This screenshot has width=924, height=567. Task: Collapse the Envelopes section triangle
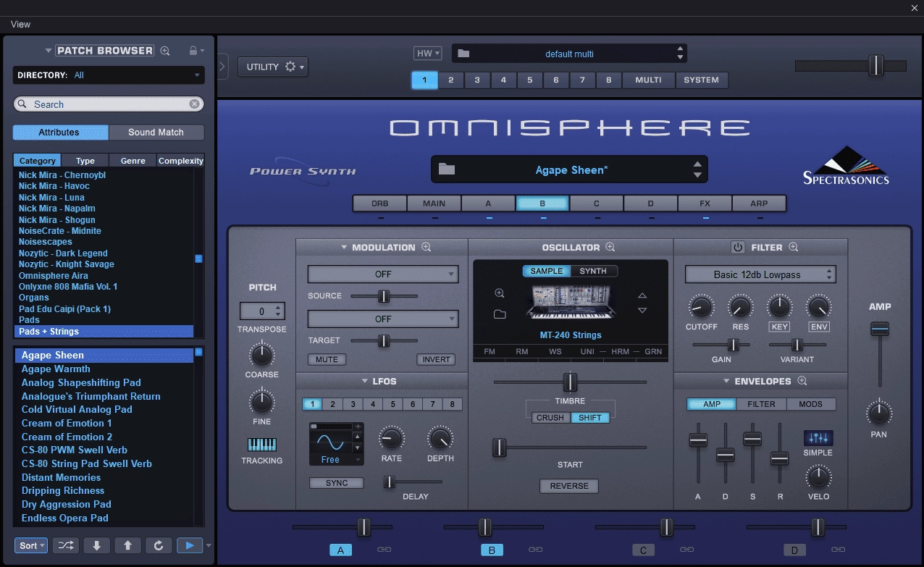coord(726,381)
